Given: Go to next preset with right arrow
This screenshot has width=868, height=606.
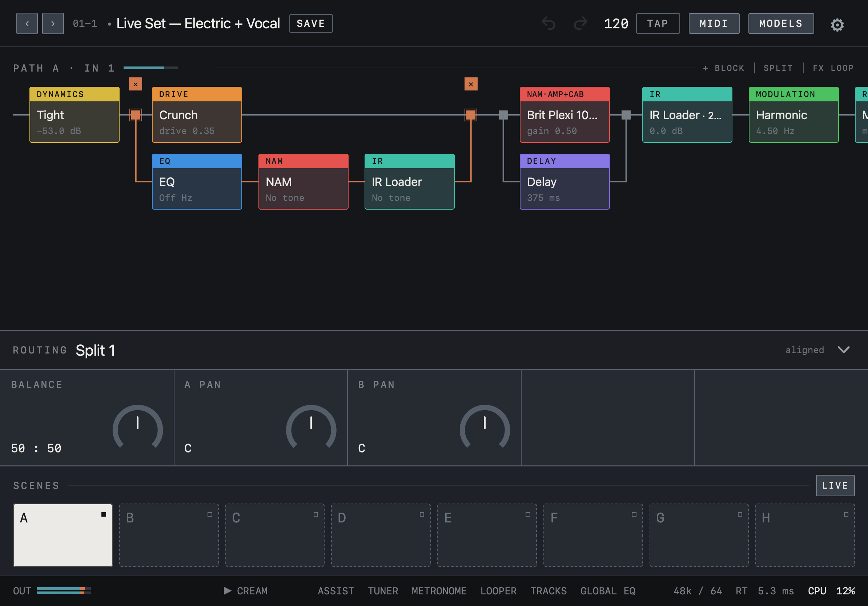Looking at the screenshot, I should point(53,23).
